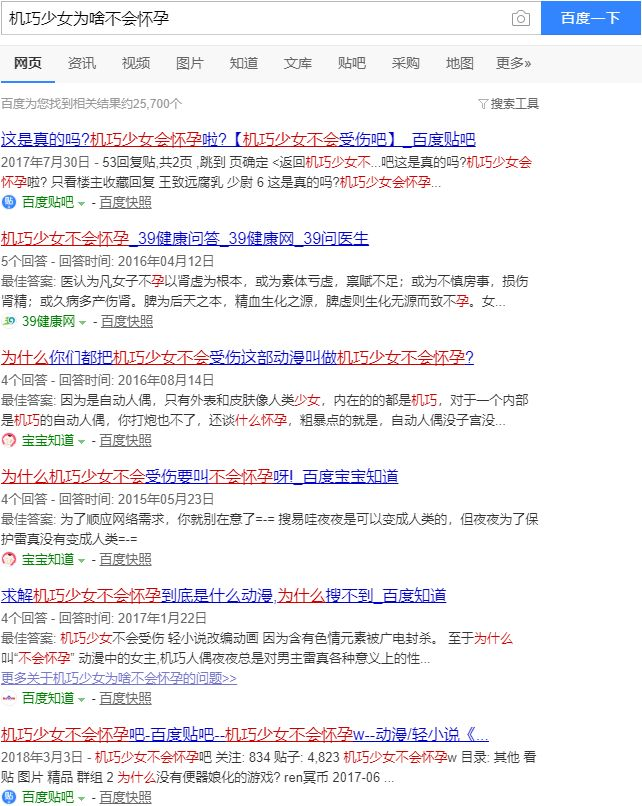Viewport: 642px width, 806px height.
Task: Click 更多关于机巧少女为啥不会怀孕的问题>> link
Action: pyautogui.click(x=119, y=678)
